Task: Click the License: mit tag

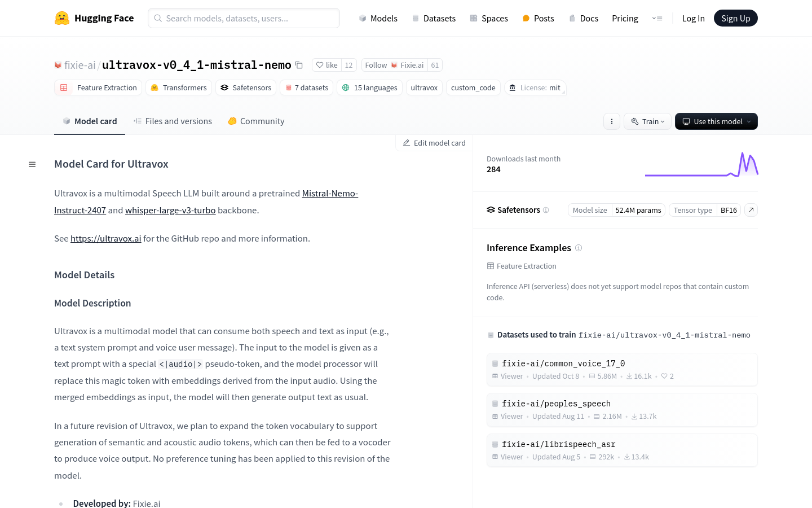Action: pyautogui.click(x=535, y=87)
